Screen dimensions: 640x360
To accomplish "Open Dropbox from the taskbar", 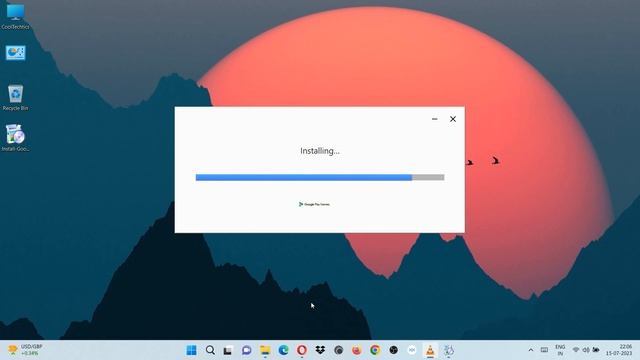I will click(x=320, y=350).
